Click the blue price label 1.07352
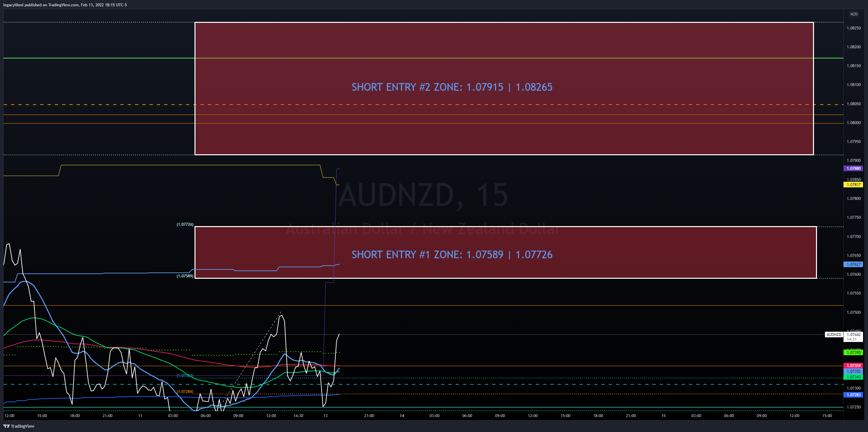The image size is (868, 432). pyautogui.click(x=853, y=371)
